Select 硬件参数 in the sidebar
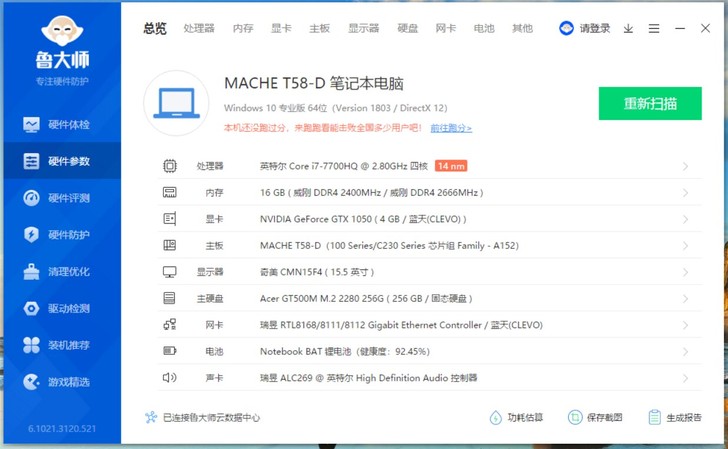This screenshot has height=449, width=728. (62, 161)
